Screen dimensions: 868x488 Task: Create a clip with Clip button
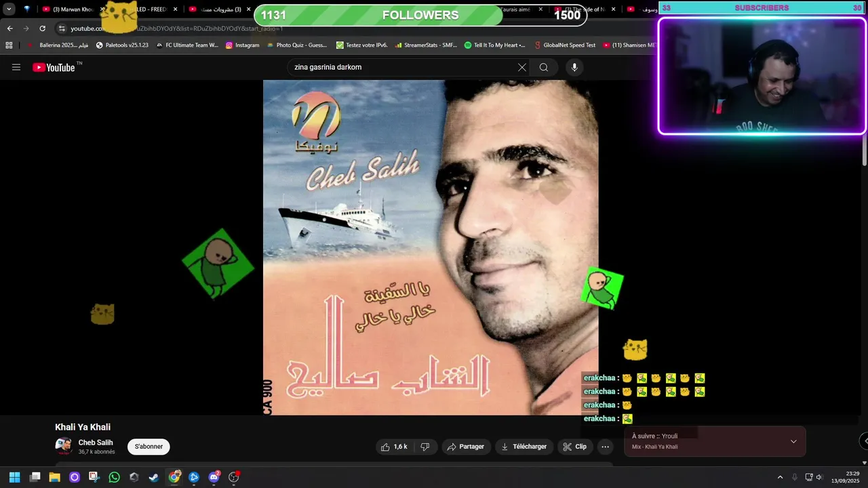click(x=575, y=447)
